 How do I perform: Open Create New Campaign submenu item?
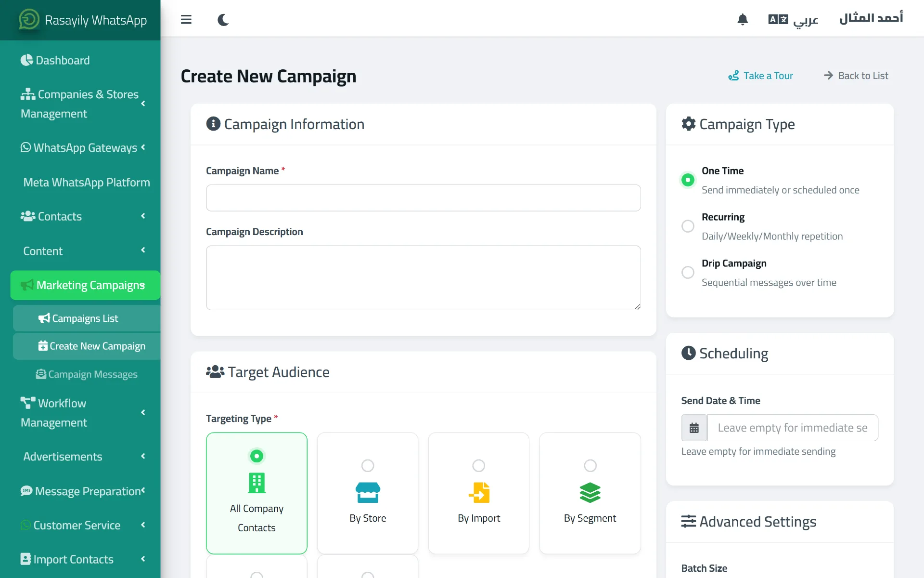[x=87, y=346]
